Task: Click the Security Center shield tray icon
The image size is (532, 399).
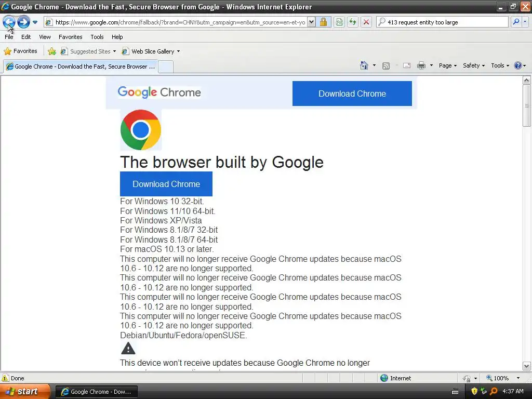Action: click(x=474, y=391)
